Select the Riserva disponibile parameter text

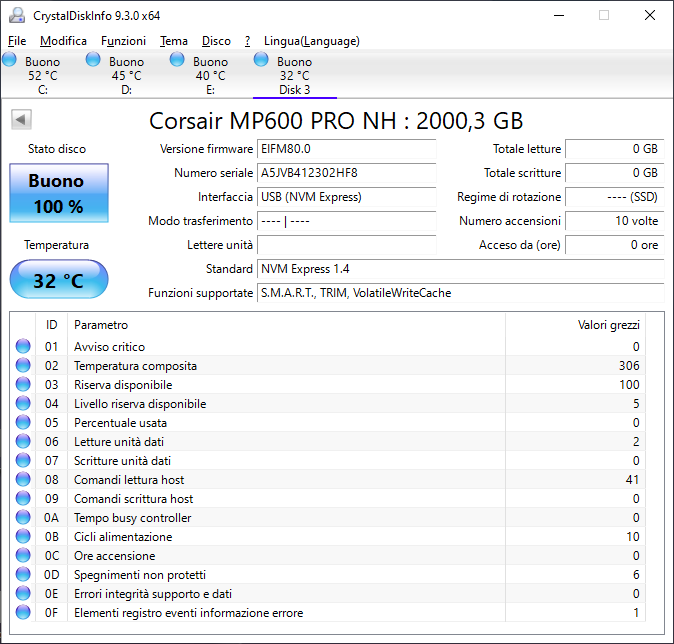click(x=123, y=385)
